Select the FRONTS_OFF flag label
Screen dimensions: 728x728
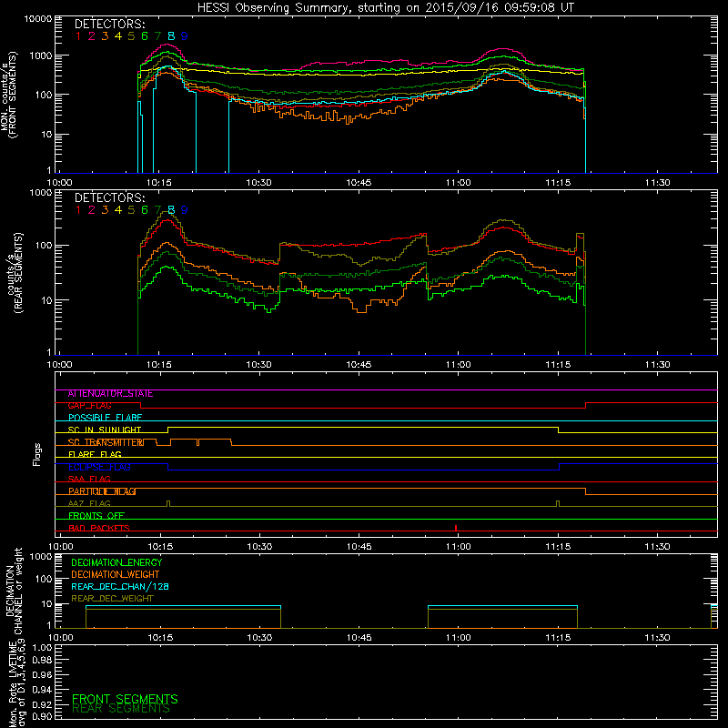coord(96,516)
